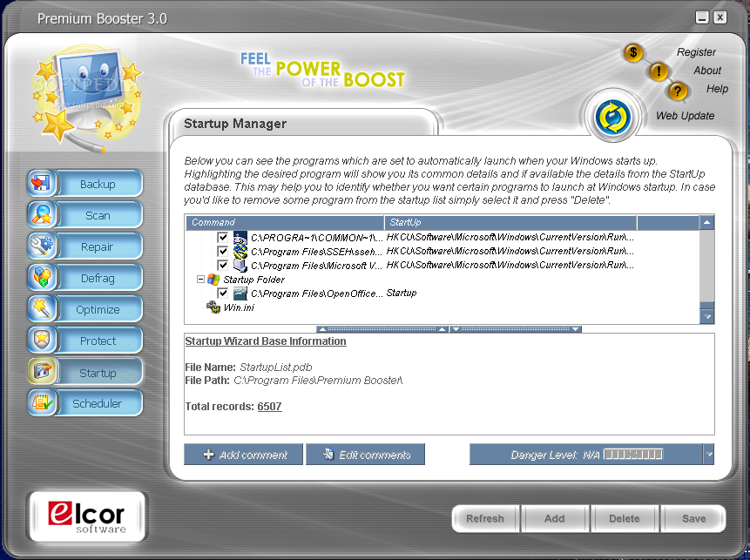750x560 pixels.
Task: Click the list scrollbar down arrow
Action: coord(706,316)
